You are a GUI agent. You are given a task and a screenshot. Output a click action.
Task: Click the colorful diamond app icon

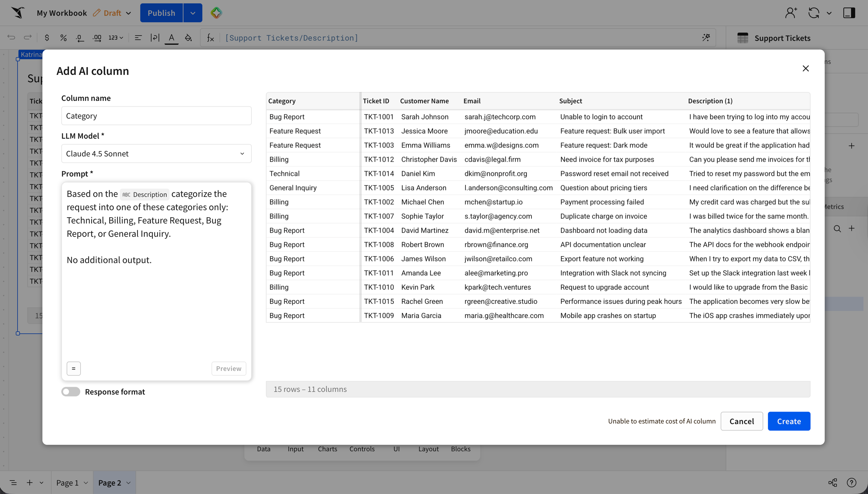216,13
